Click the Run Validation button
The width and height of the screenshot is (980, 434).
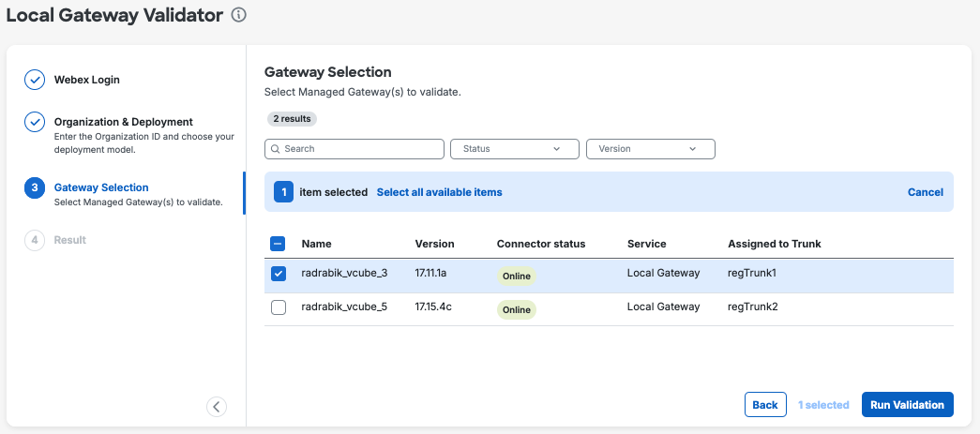(x=908, y=405)
